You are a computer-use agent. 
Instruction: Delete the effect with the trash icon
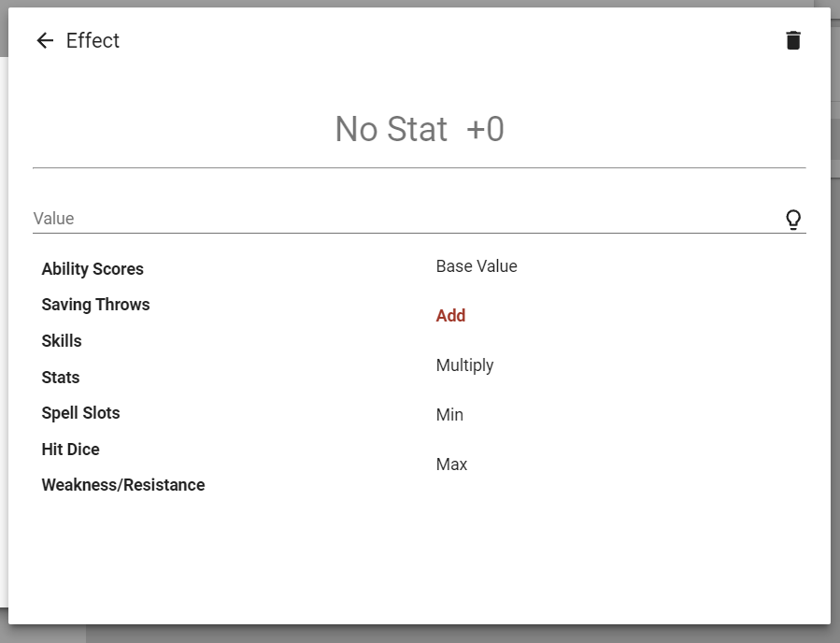[793, 40]
